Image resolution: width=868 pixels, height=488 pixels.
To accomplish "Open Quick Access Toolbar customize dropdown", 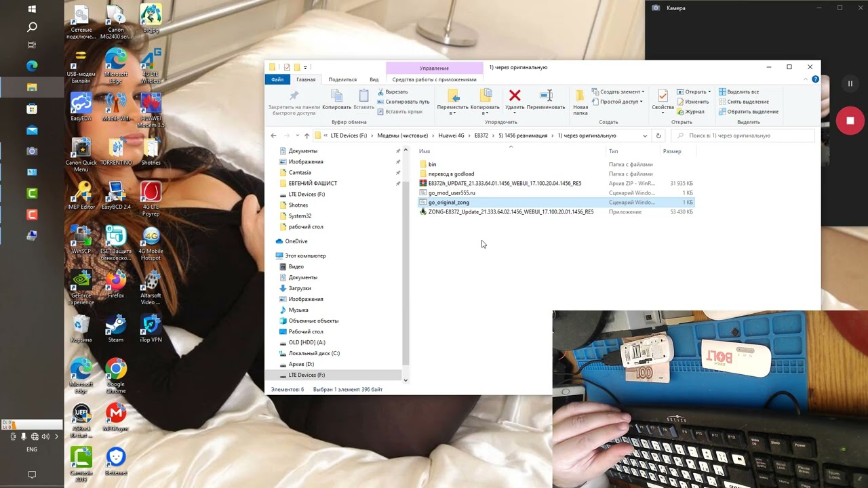I will tap(306, 67).
